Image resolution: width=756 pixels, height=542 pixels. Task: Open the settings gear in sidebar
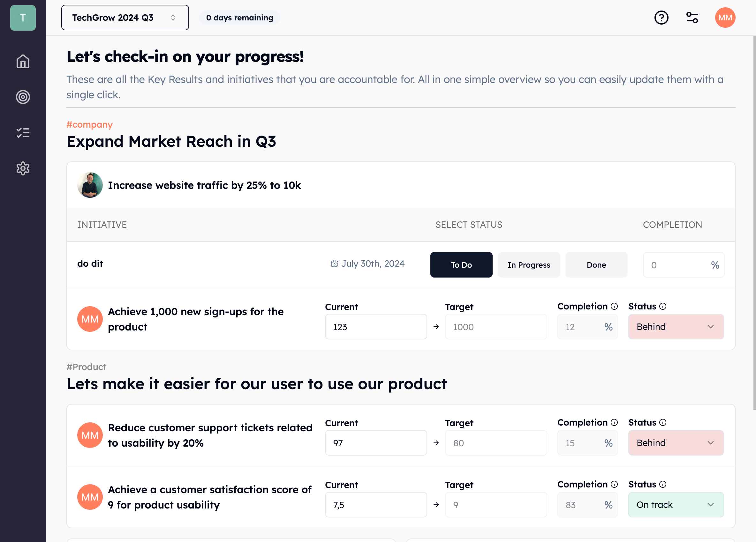(23, 168)
